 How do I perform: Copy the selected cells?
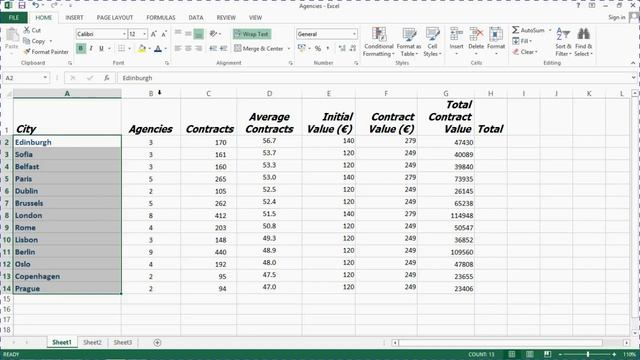point(35,41)
